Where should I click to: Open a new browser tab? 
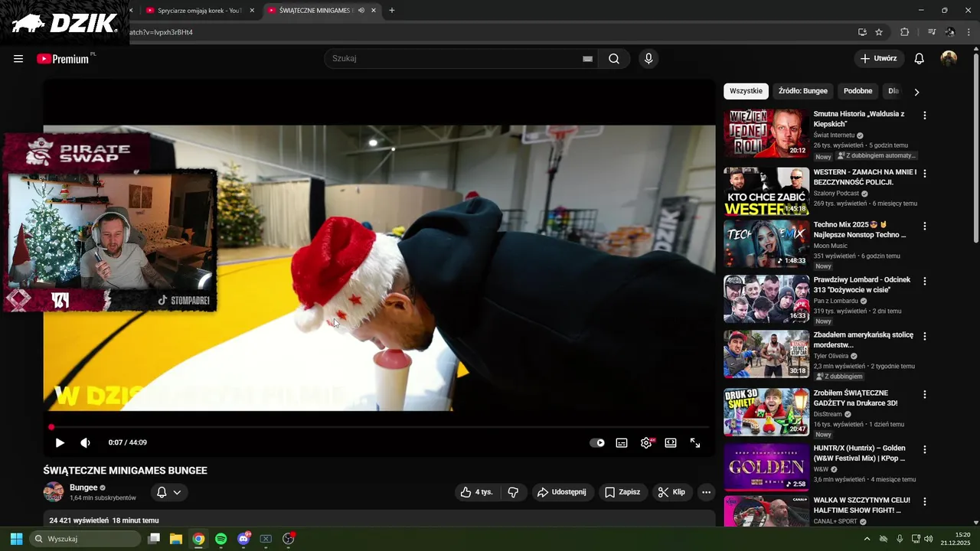coord(392,11)
